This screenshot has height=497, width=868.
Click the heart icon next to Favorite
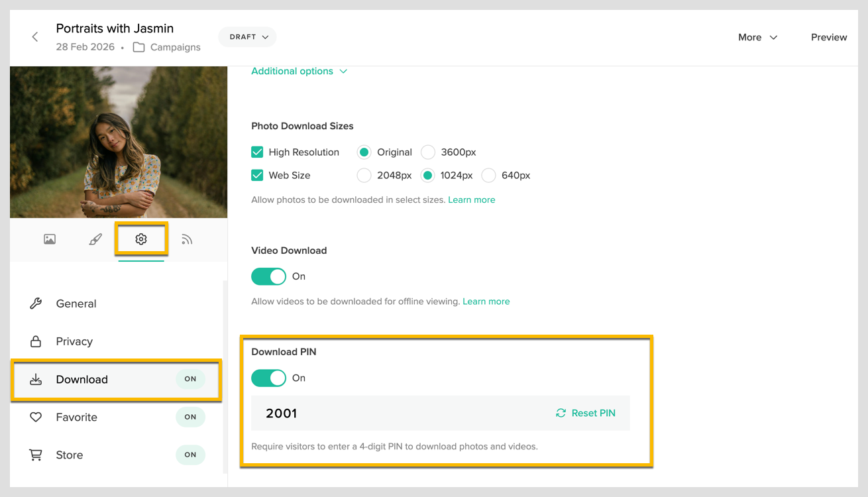click(x=36, y=417)
